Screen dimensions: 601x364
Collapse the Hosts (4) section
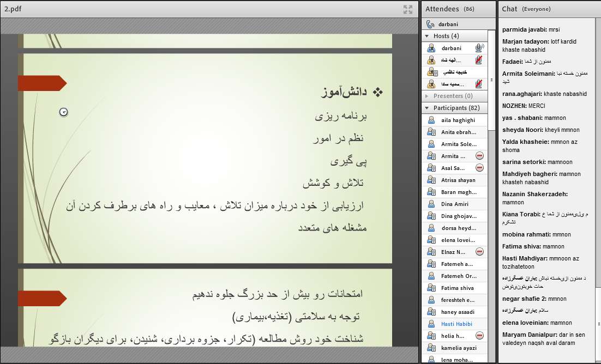pyautogui.click(x=427, y=36)
